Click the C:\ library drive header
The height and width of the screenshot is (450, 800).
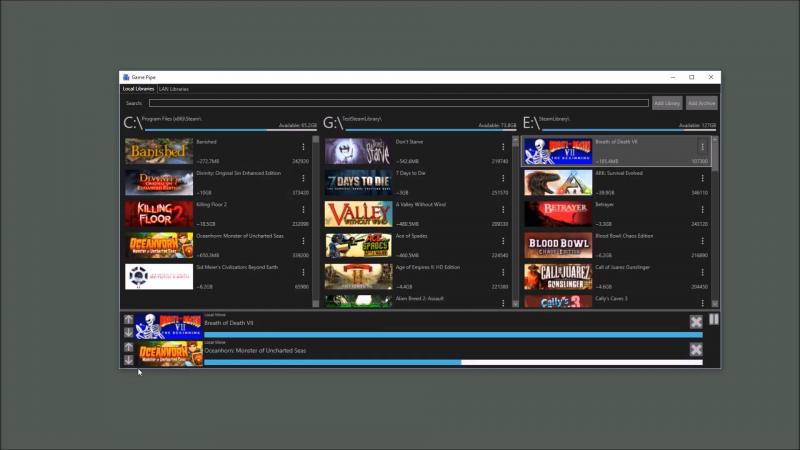point(133,123)
